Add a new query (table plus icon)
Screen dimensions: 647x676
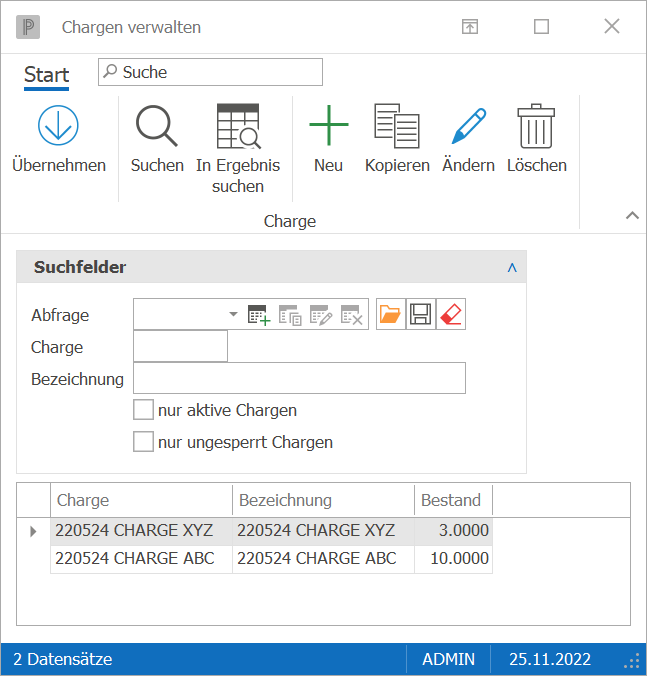point(259,315)
